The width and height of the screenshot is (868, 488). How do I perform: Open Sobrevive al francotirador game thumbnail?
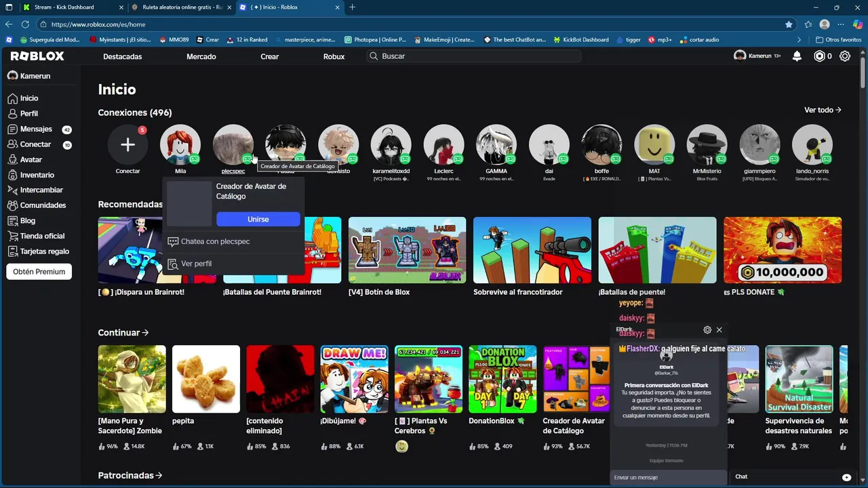coord(532,250)
